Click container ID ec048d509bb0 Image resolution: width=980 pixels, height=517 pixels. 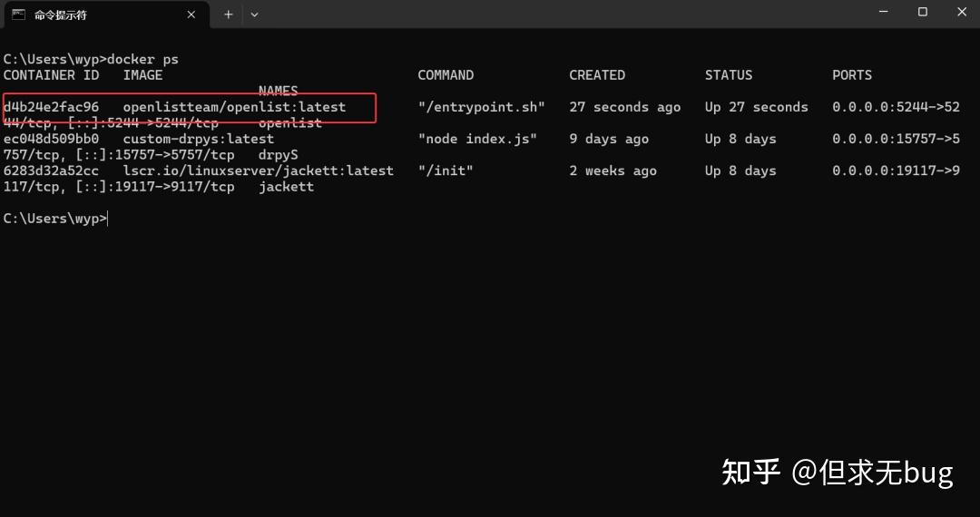coord(51,139)
